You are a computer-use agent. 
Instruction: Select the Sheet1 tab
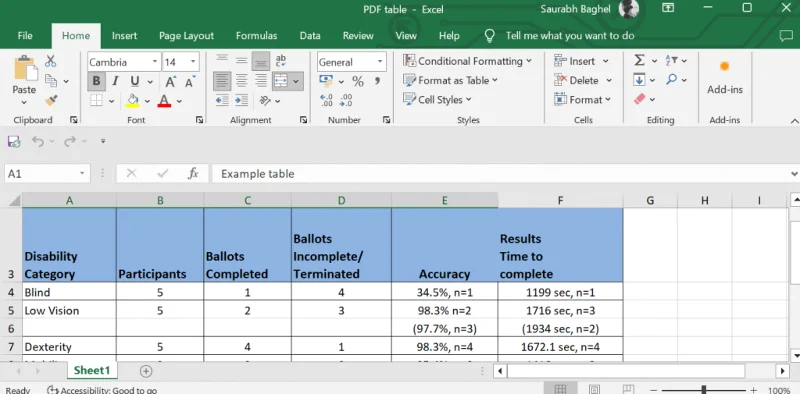click(x=92, y=371)
